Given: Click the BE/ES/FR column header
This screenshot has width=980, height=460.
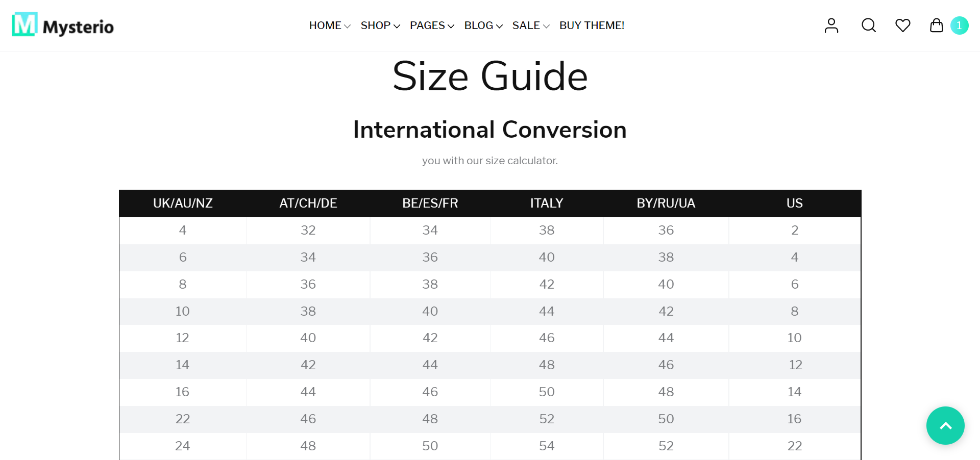Looking at the screenshot, I should [430, 203].
